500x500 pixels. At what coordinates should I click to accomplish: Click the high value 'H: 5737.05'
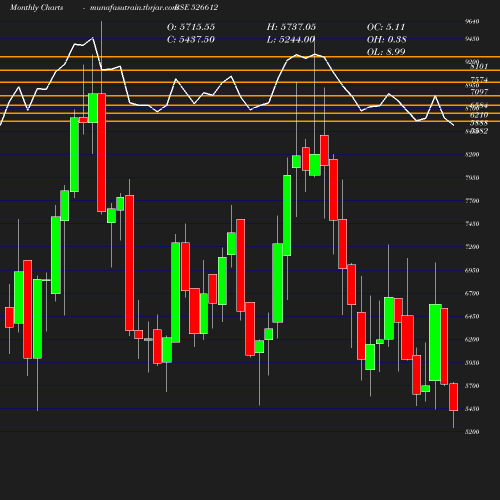click(291, 27)
